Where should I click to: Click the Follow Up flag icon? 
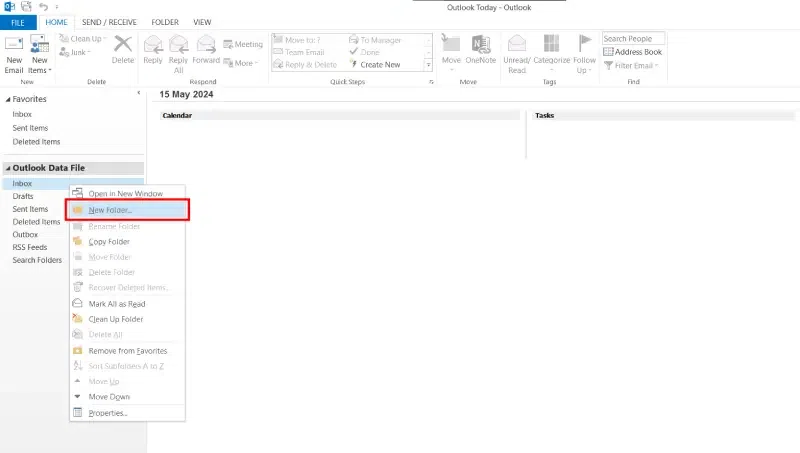[x=584, y=44]
